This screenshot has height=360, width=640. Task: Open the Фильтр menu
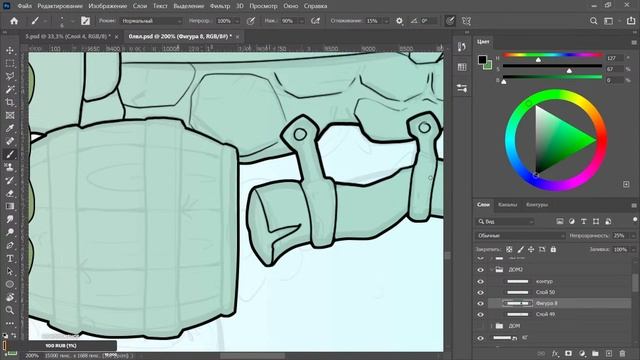220,6
